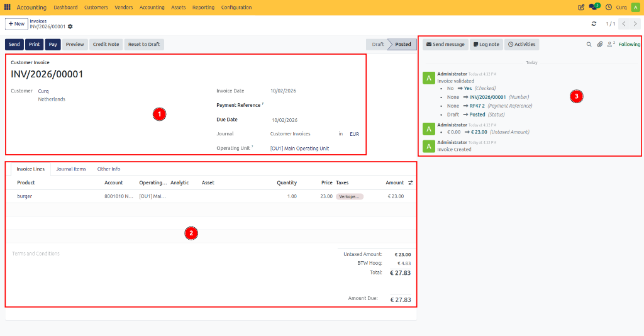Click the Accounting app name
Screen dimensions: 644x336
[x=31, y=8]
